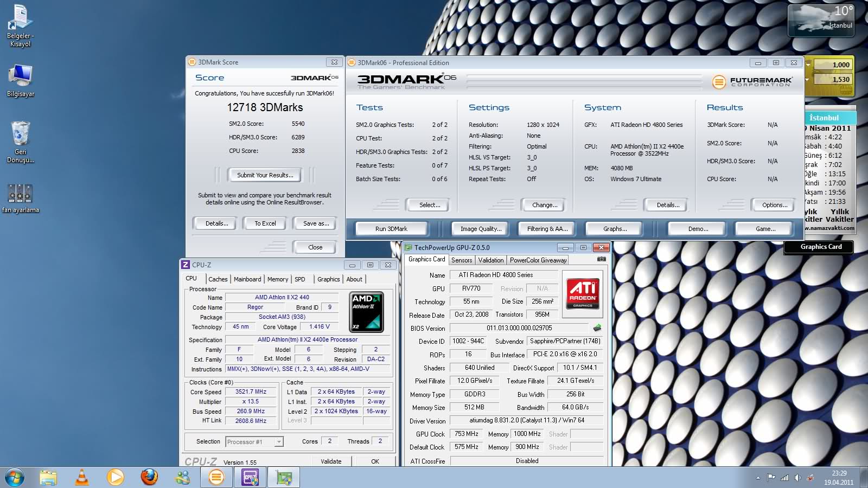Select the fan ayarlama desktop icon
Image resolution: width=868 pixels, height=488 pixels.
pyautogui.click(x=20, y=198)
